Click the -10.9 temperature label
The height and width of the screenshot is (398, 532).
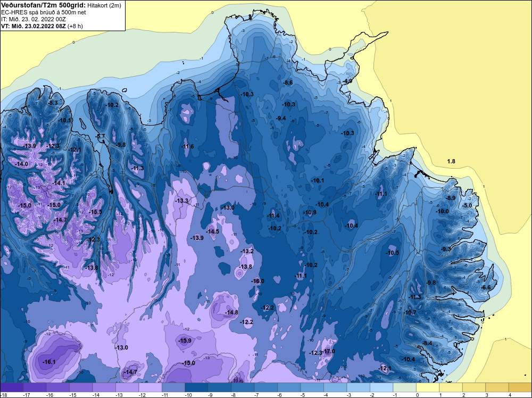[x=310, y=212]
